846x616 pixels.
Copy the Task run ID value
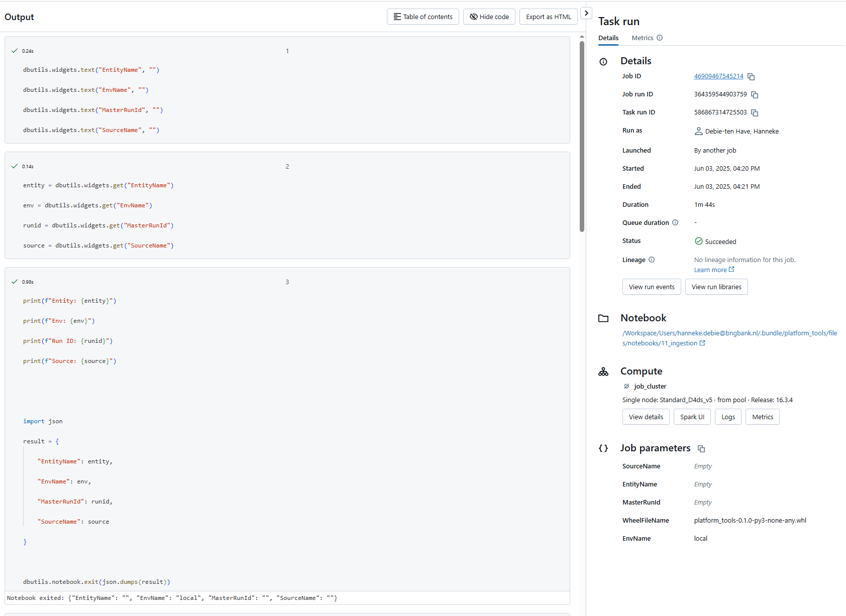click(755, 113)
